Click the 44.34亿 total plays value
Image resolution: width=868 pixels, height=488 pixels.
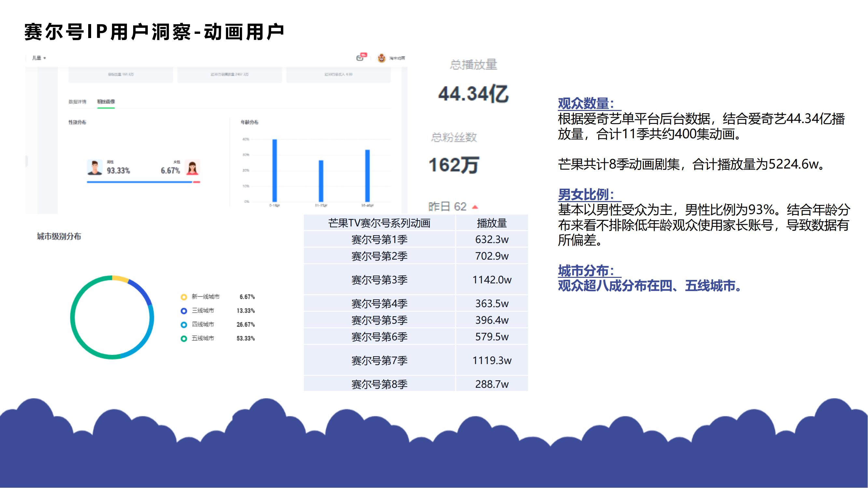(474, 94)
